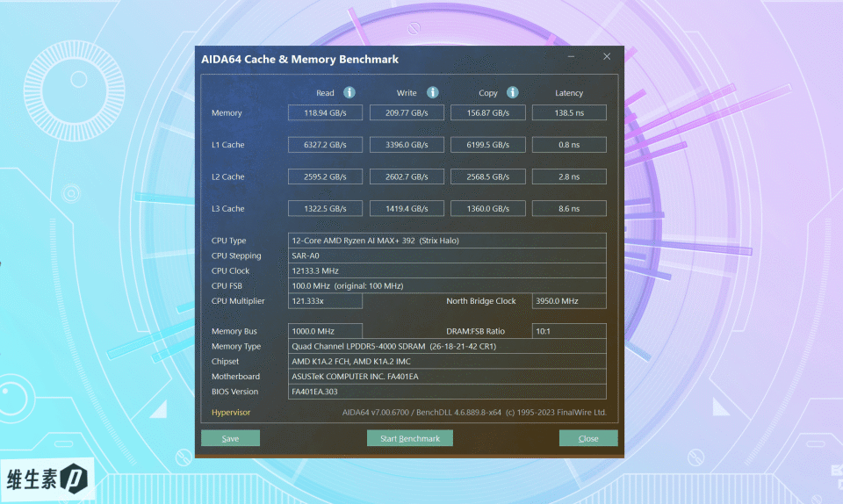Click L3 Cache Read value 1322.5 GB/s
The height and width of the screenshot is (504, 843).
pos(325,208)
